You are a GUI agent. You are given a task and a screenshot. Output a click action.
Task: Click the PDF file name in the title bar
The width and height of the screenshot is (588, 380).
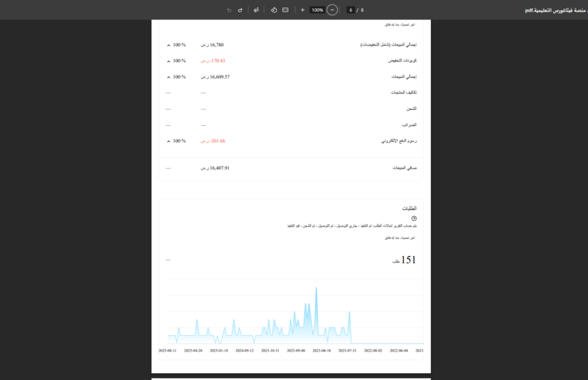click(555, 10)
